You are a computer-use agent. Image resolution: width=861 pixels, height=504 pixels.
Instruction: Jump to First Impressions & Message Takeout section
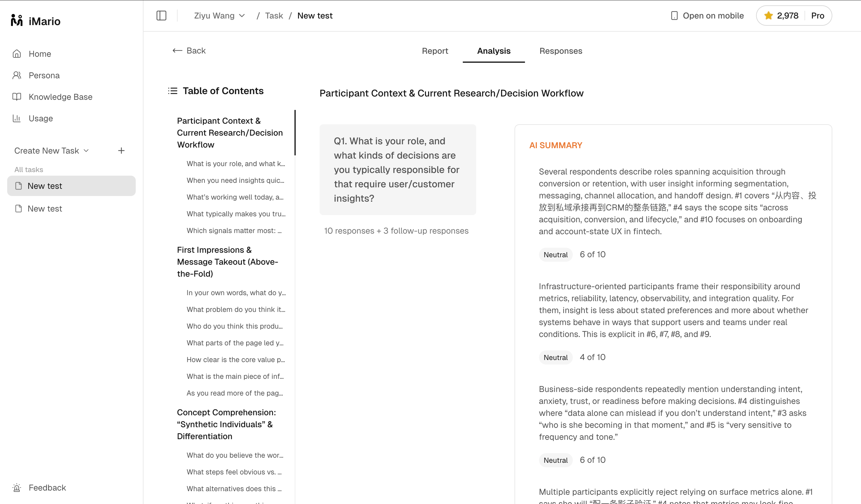[228, 262]
